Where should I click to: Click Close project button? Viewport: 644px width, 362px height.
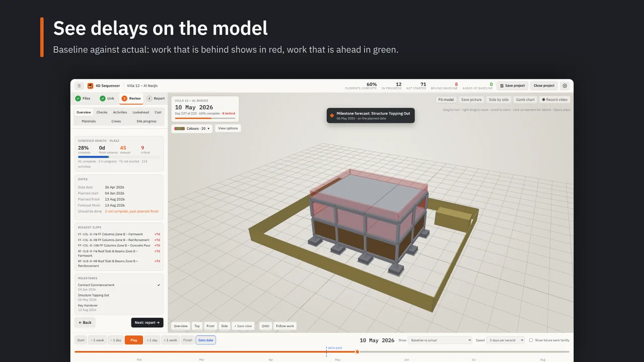click(544, 86)
